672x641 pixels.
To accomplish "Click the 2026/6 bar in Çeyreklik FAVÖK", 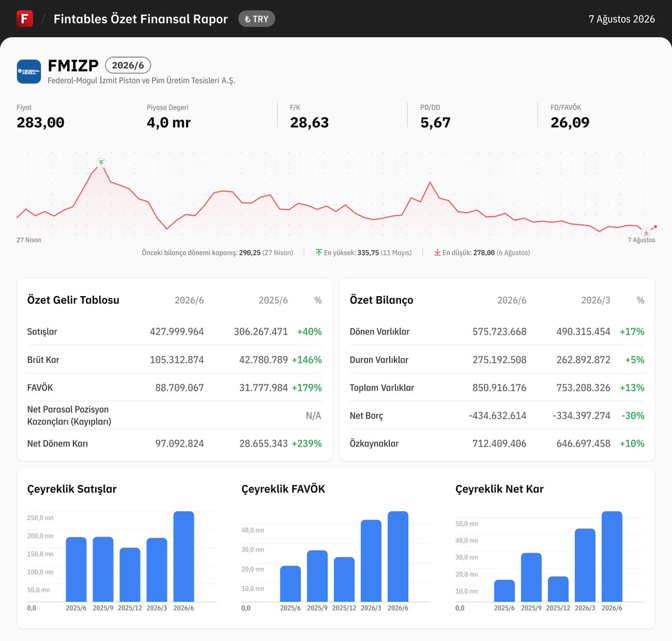I will tap(398, 556).
